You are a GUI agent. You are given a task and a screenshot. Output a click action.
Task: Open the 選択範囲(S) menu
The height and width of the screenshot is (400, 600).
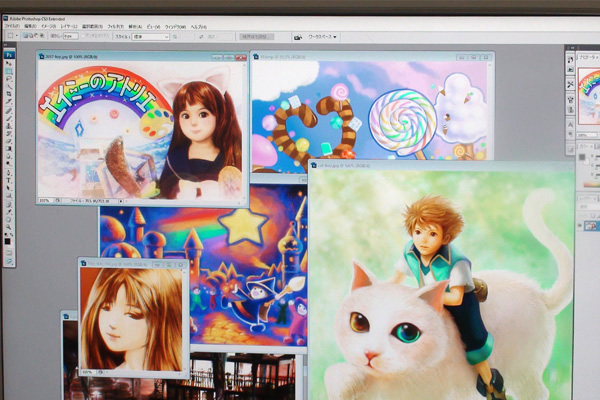(92, 27)
